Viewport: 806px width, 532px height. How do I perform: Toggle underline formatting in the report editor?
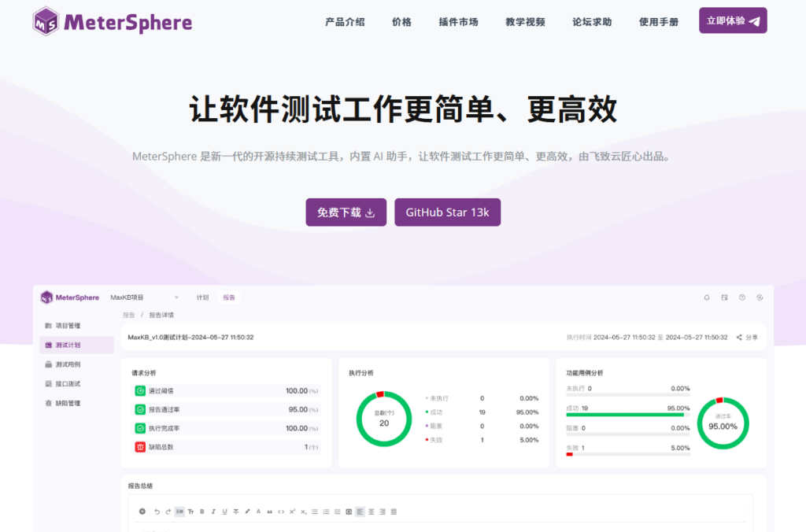pyautogui.click(x=224, y=512)
